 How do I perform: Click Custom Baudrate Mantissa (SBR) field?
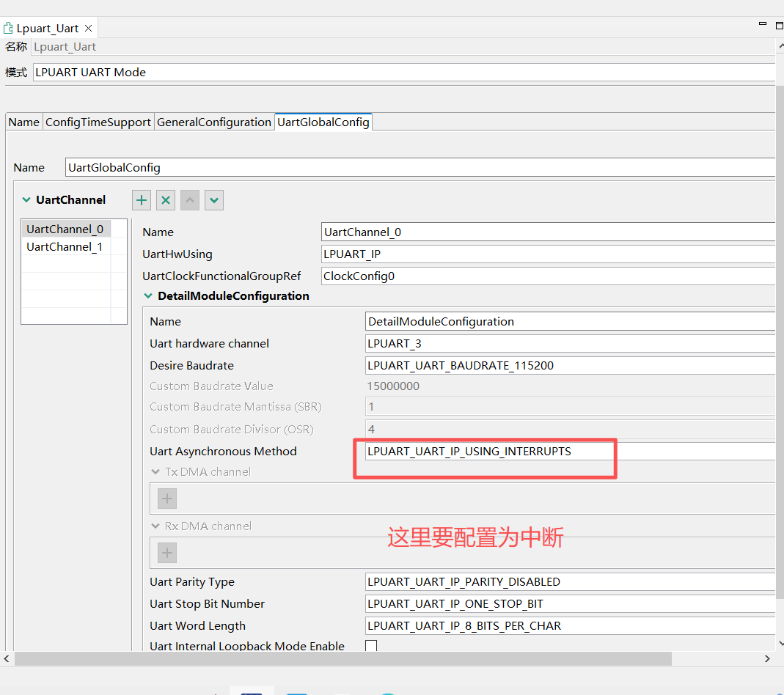(570, 407)
